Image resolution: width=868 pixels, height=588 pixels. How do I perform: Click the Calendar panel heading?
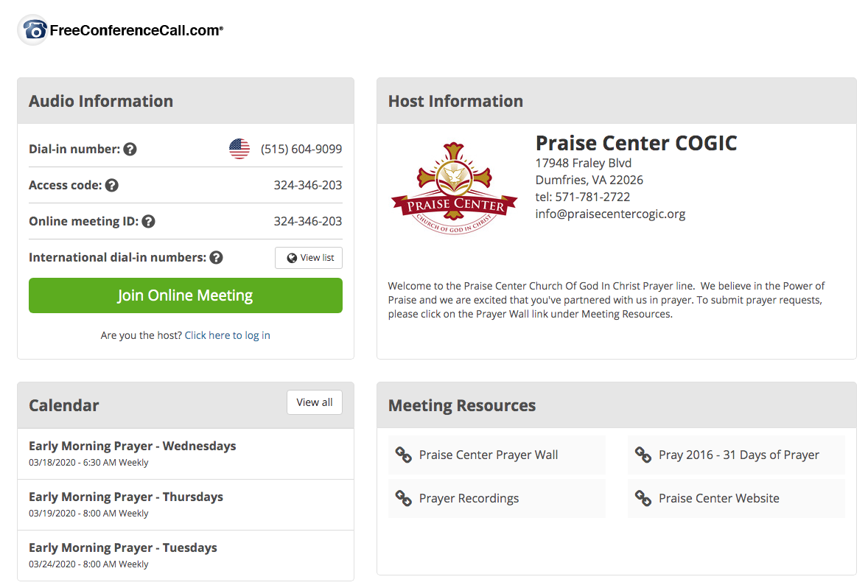pyautogui.click(x=63, y=406)
